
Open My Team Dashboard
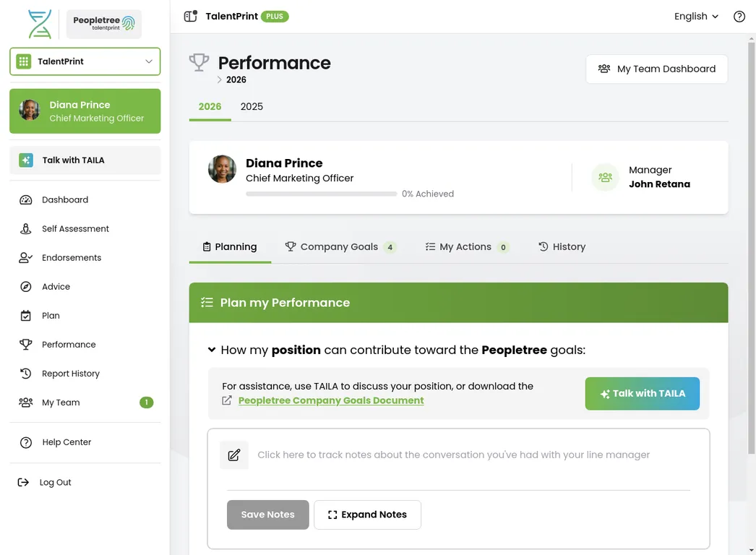[657, 69]
